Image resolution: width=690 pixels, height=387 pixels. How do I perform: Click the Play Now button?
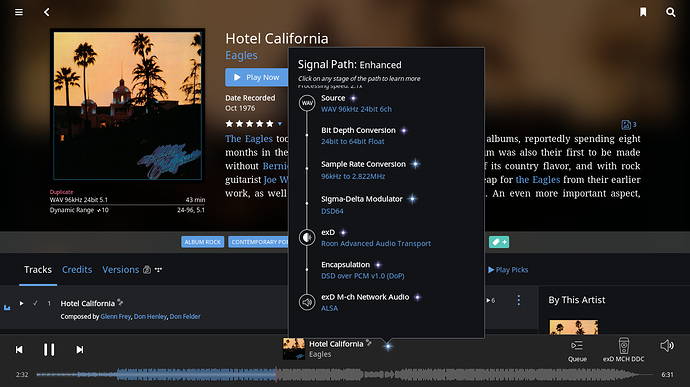(x=257, y=77)
